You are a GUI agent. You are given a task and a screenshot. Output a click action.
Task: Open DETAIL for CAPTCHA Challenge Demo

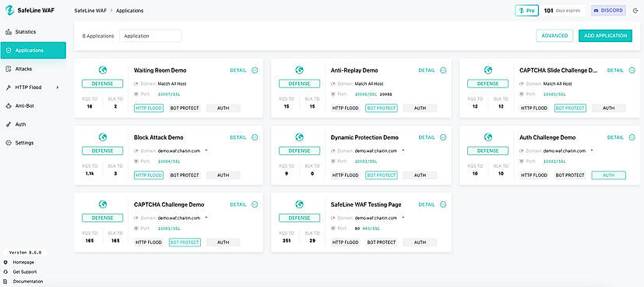[238, 204]
